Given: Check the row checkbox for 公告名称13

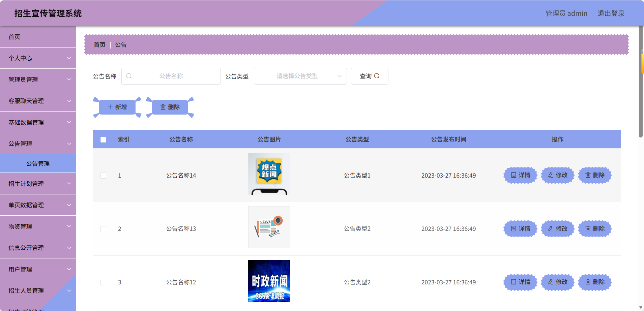Looking at the screenshot, I should [x=104, y=229].
